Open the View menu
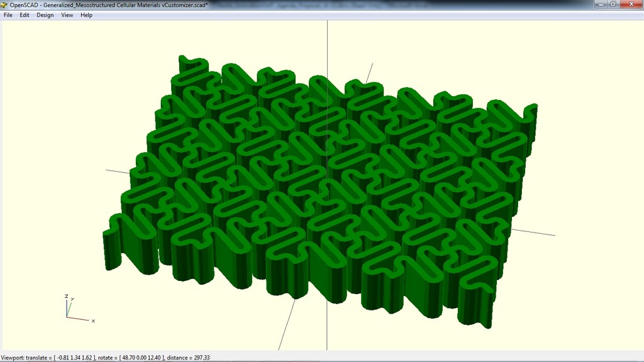The image size is (644, 362). (x=67, y=15)
